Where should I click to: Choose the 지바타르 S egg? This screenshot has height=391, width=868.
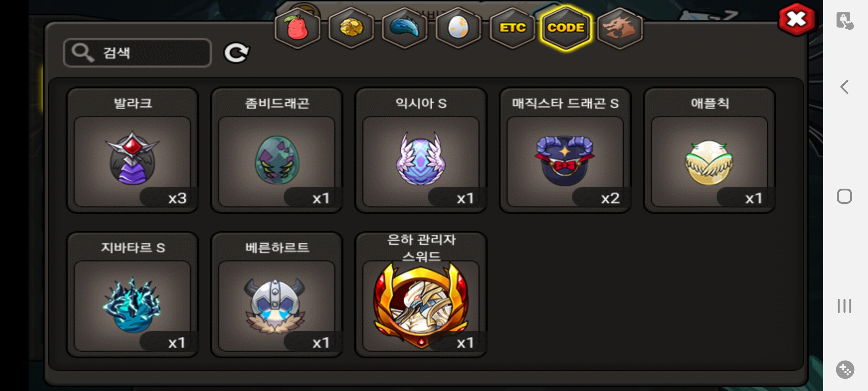point(132,295)
